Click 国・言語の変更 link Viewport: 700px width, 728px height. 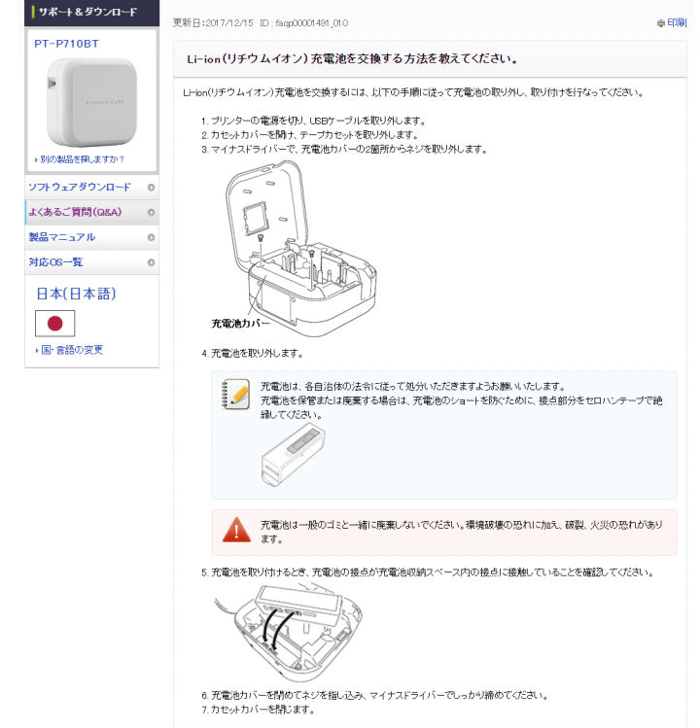[72, 350]
